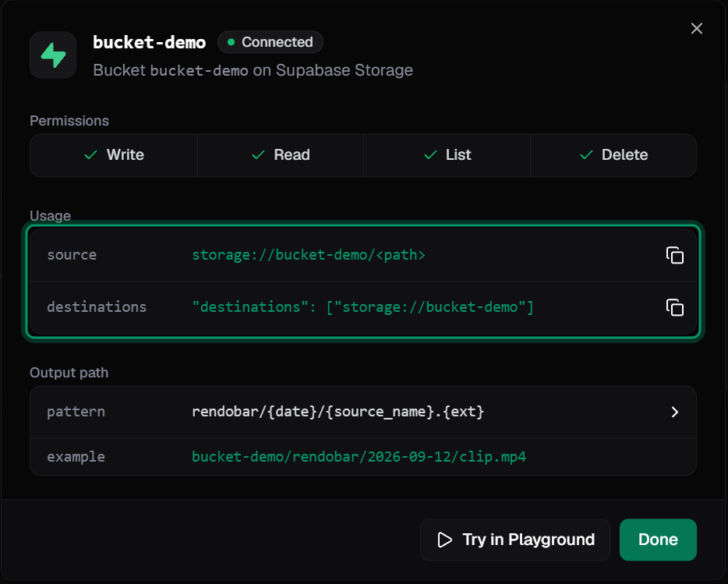Click the bucket-demo title heading
Image resolution: width=728 pixels, height=584 pixels.
pyautogui.click(x=149, y=42)
